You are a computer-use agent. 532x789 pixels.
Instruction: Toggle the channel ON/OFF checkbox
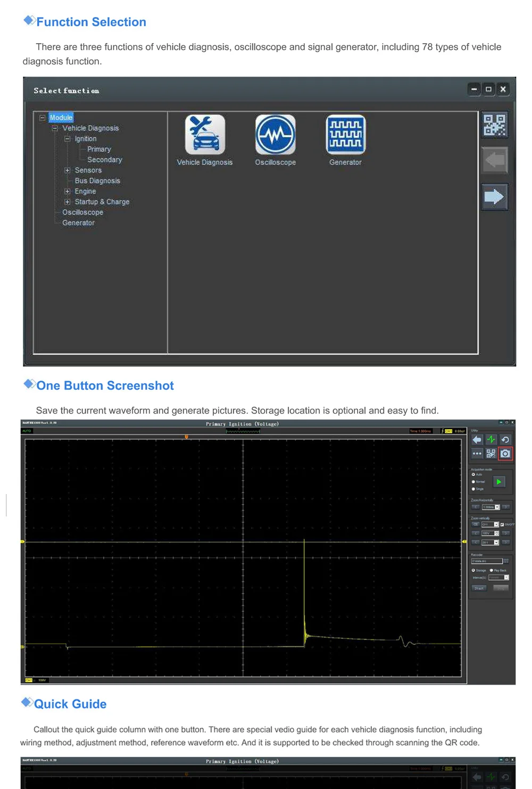pyautogui.click(x=502, y=524)
